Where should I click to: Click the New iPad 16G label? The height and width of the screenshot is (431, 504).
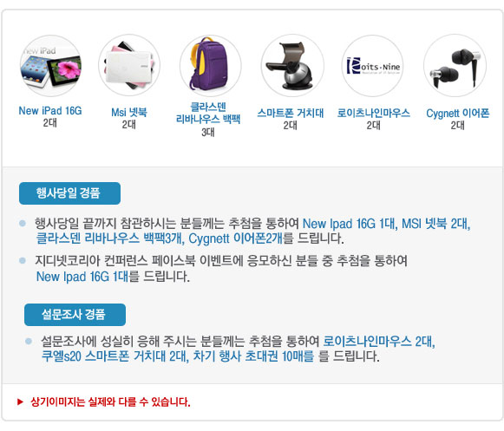pos(50,110)
